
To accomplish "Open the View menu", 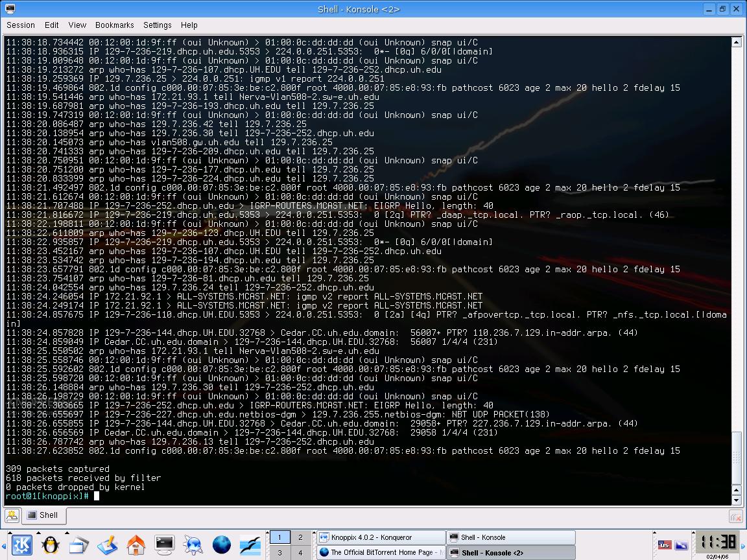I will pyautogui.click(x=77, y=25).
